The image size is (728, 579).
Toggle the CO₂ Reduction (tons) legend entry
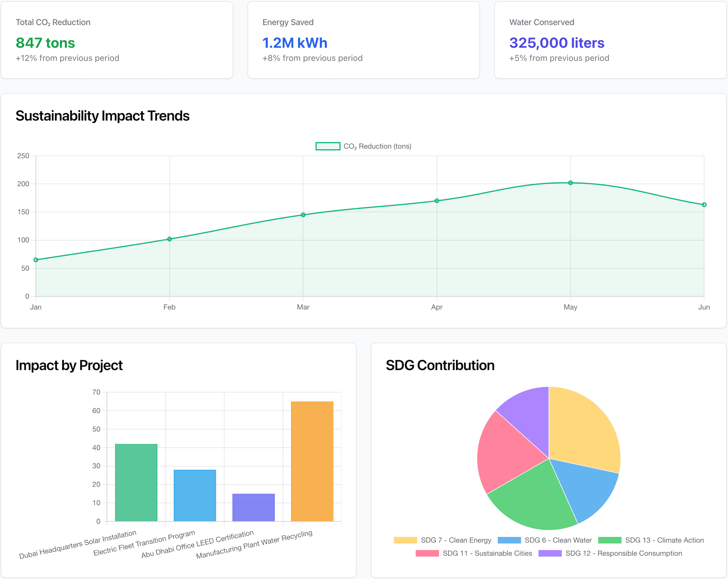tap(363, 146)
